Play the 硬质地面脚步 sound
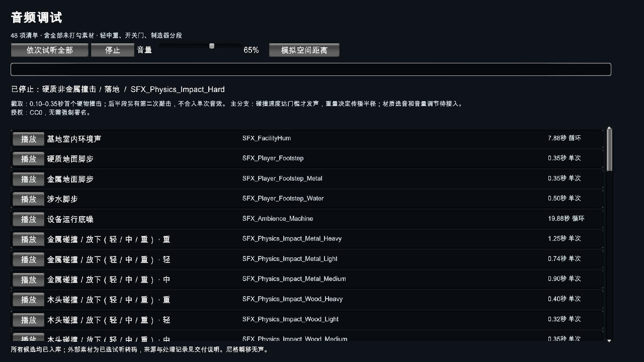Viewport: 644px width, 362px height. (29, 159)
